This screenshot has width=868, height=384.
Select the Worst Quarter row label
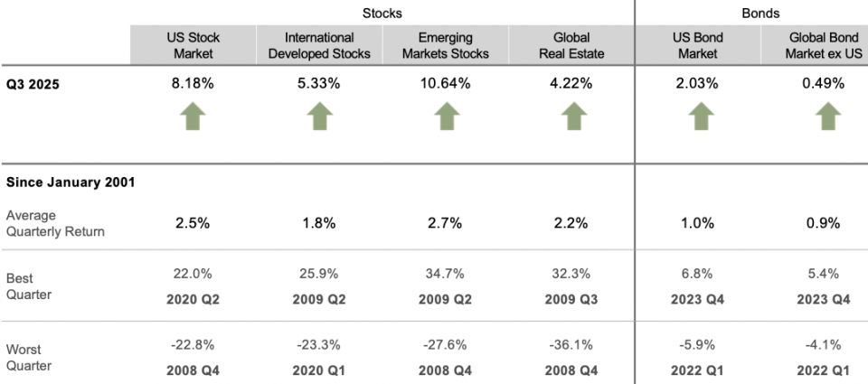point(29,357)
